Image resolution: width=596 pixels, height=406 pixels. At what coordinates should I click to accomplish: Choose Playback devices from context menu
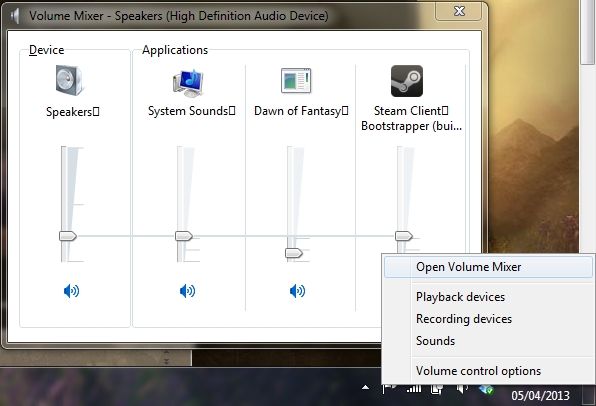click(460, 297)
